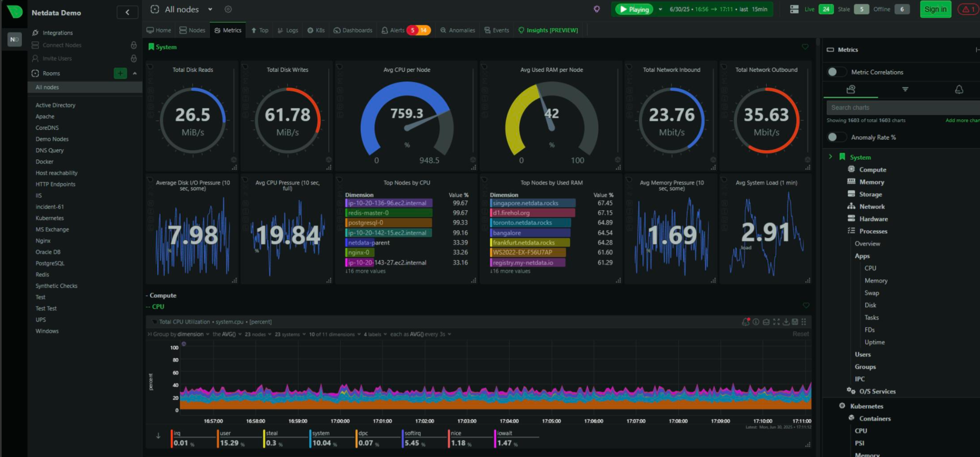Open Integrations in the sidebar
This screenshot has width=980, height=457.
[52, 33]
